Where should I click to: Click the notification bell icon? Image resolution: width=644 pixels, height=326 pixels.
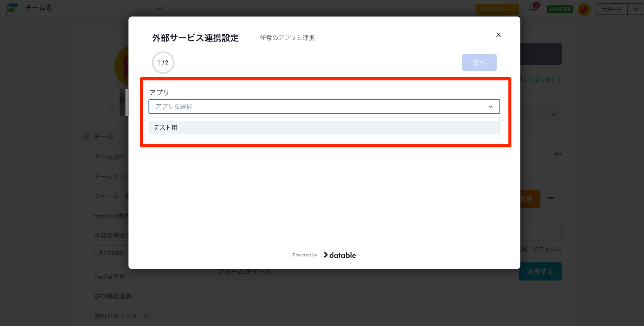[533, 8]
